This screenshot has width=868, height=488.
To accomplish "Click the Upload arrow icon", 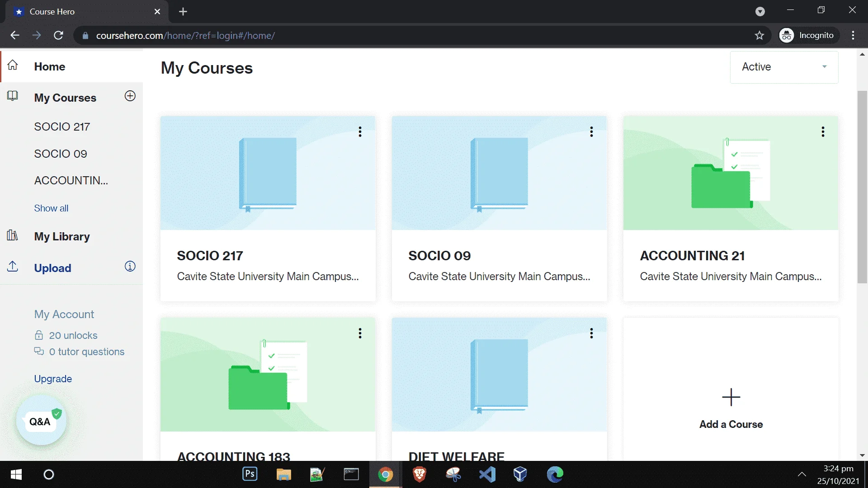I will point(13,267).
